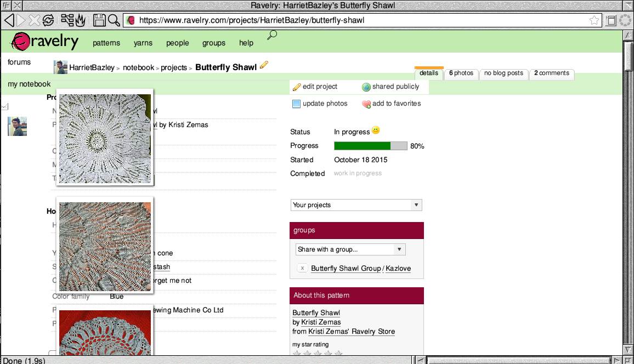Open the 2 comments tab

[x=552, y=73]
